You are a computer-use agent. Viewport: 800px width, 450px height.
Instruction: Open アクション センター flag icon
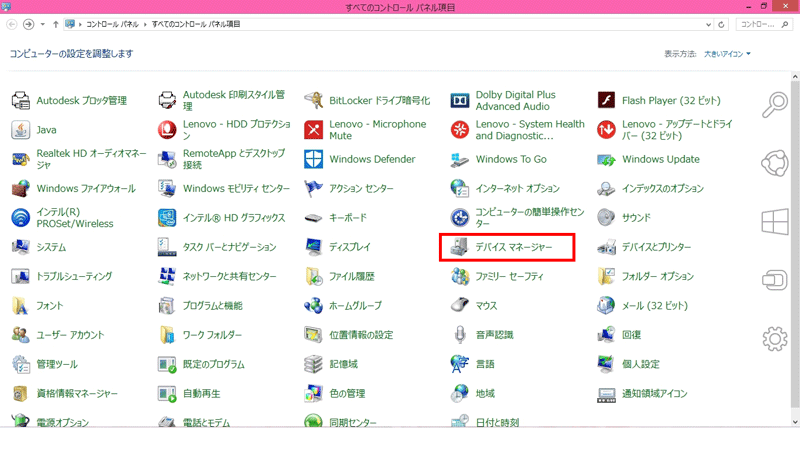[x=313, y=188]
